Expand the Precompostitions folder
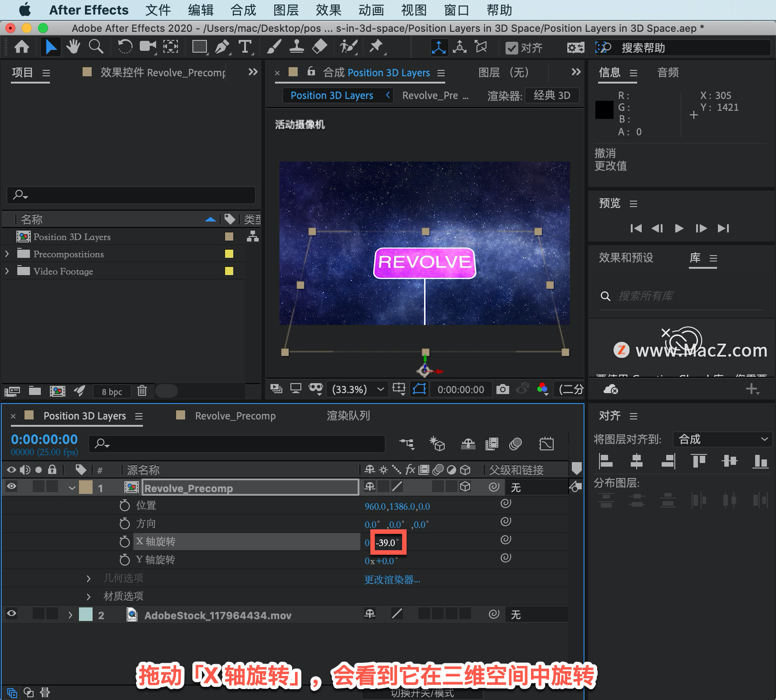Image resolution: width=776 pixels, height=700 pixels. (x=7, y=254)
